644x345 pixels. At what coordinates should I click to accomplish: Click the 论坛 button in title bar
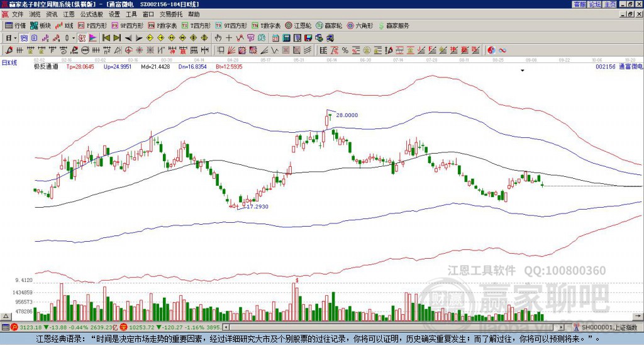click(595, 4)
